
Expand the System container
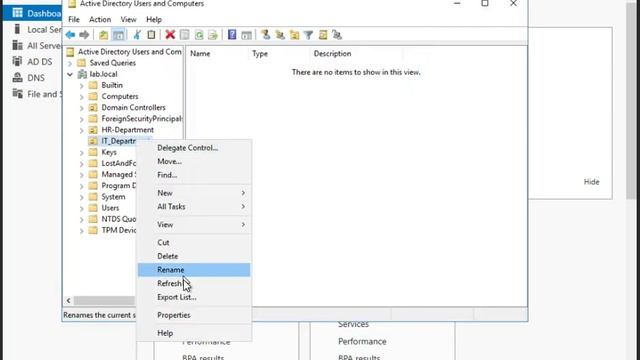coord(81,197)
